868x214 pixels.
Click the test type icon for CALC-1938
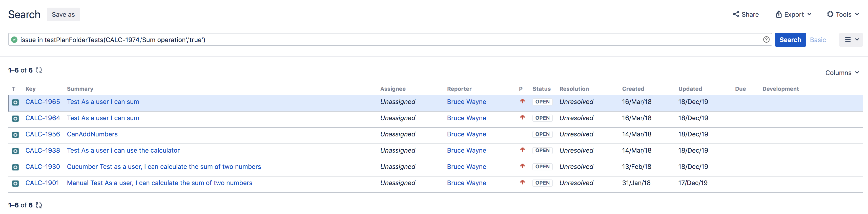coord(15,151)
